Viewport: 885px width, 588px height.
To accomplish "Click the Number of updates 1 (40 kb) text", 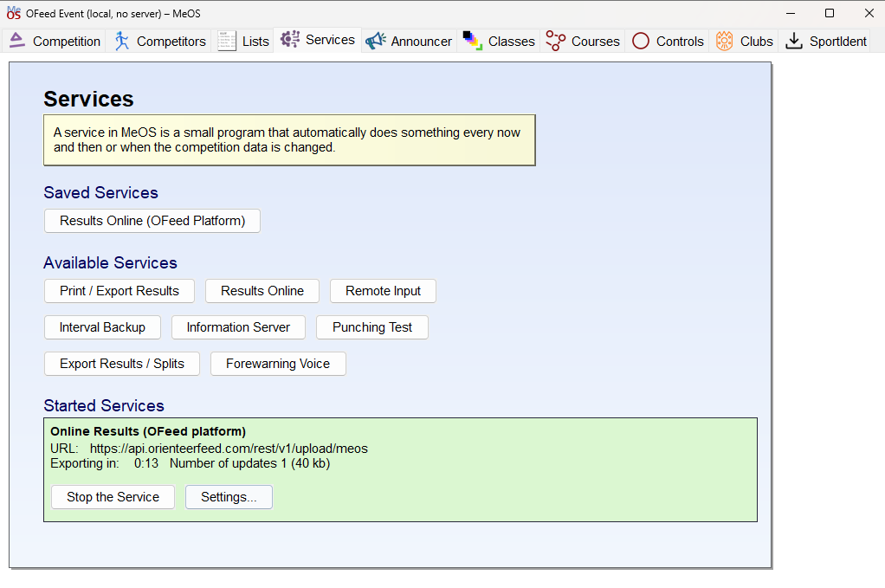I will (250, 463).
